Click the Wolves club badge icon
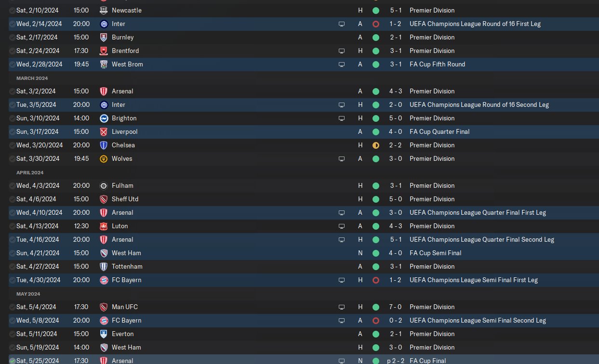Screen dimensions: 599x364 pos(103,158)
